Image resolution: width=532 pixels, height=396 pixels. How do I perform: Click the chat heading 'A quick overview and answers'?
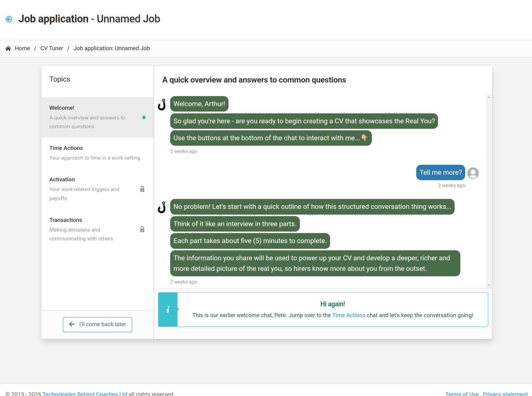[x=254, y=80]
